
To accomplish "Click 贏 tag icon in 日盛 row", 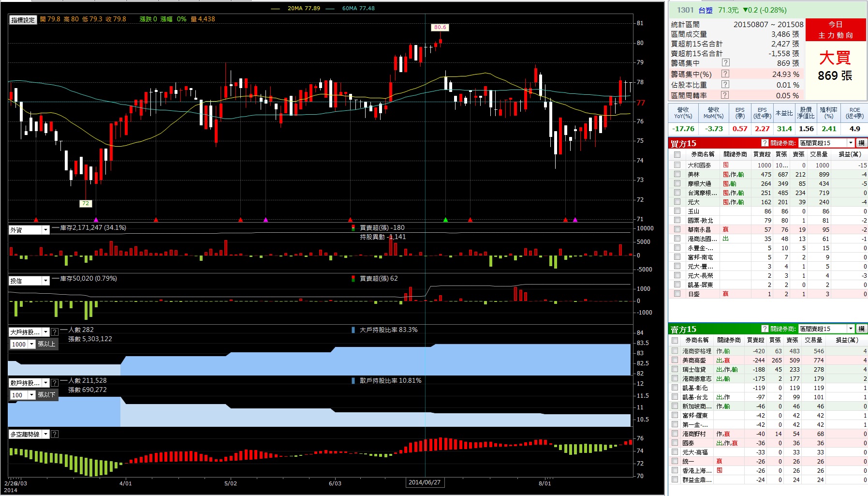I will (x=726, y=294).
